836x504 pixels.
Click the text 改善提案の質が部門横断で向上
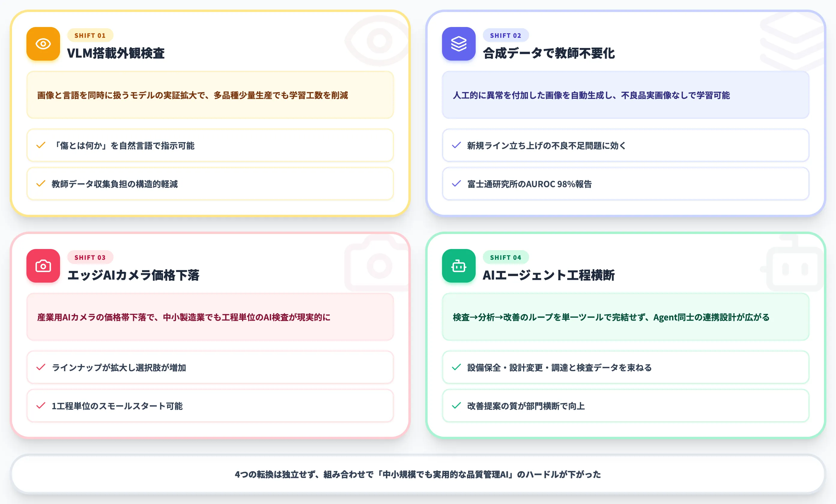526,406
